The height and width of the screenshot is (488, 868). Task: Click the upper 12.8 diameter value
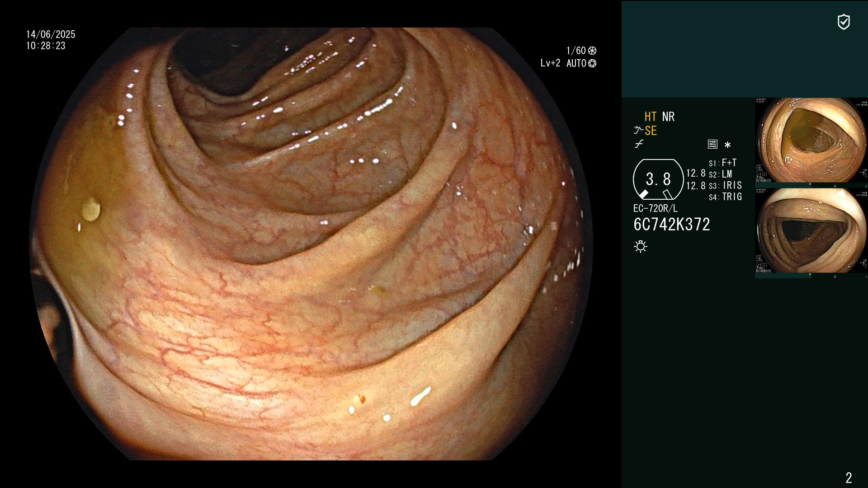696,173
